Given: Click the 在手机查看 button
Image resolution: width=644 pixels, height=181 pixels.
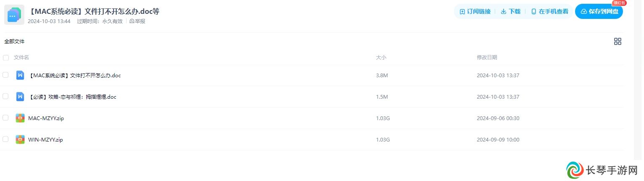Looking at the screenshot, I should pos(550,11).
